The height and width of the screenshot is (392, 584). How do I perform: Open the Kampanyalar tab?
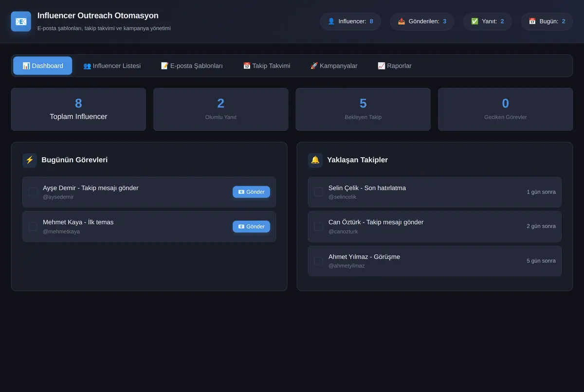(334, 66)
